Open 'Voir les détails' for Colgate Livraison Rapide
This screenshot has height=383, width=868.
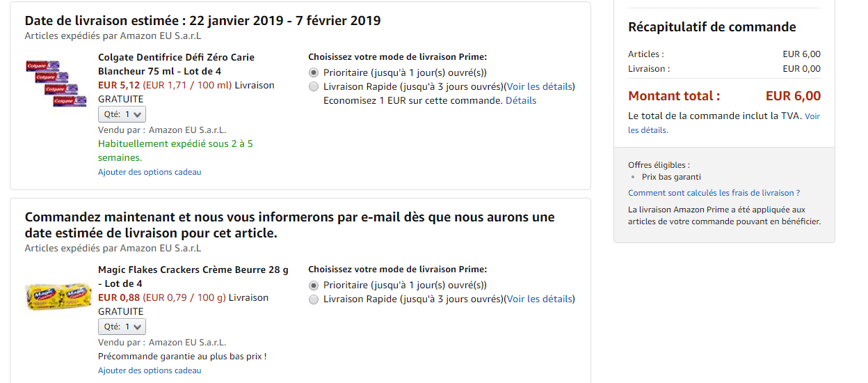click(539, 87)
